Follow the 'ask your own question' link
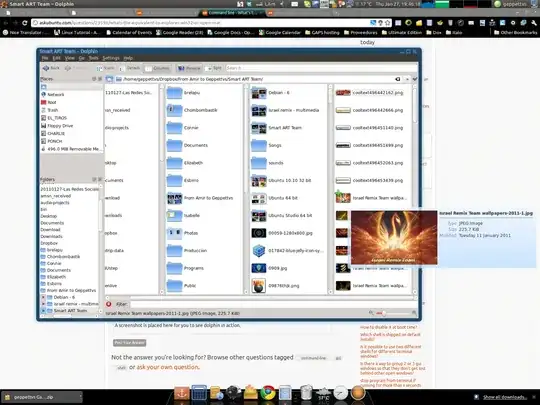 point(168,367)
